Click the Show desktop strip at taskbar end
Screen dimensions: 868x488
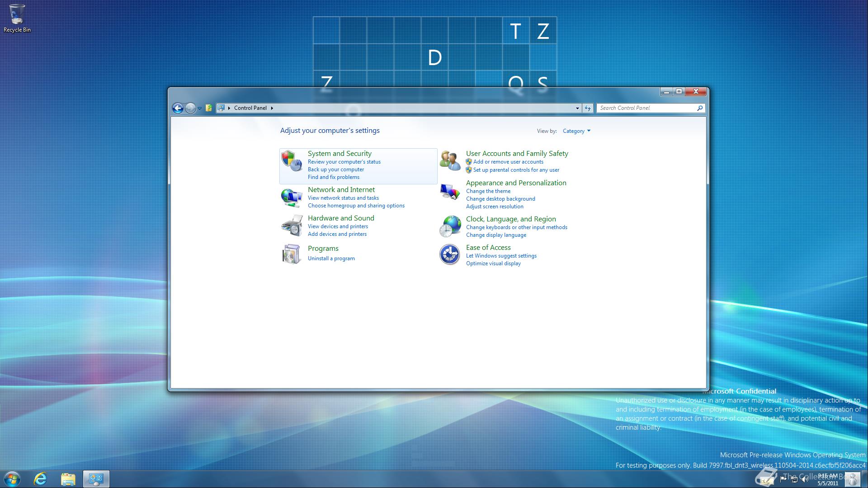click(x=864, y=479)
